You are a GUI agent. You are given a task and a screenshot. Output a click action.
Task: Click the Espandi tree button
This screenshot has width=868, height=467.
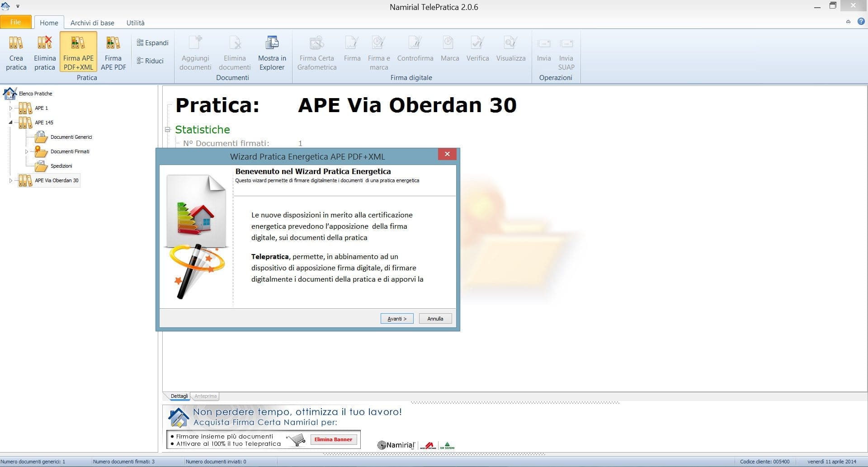pos(152,43)
